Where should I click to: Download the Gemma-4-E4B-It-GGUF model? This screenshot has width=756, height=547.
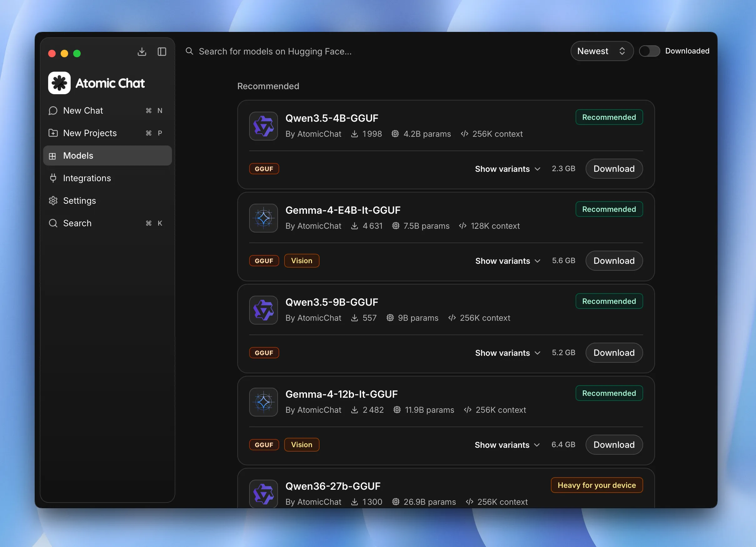614,261
